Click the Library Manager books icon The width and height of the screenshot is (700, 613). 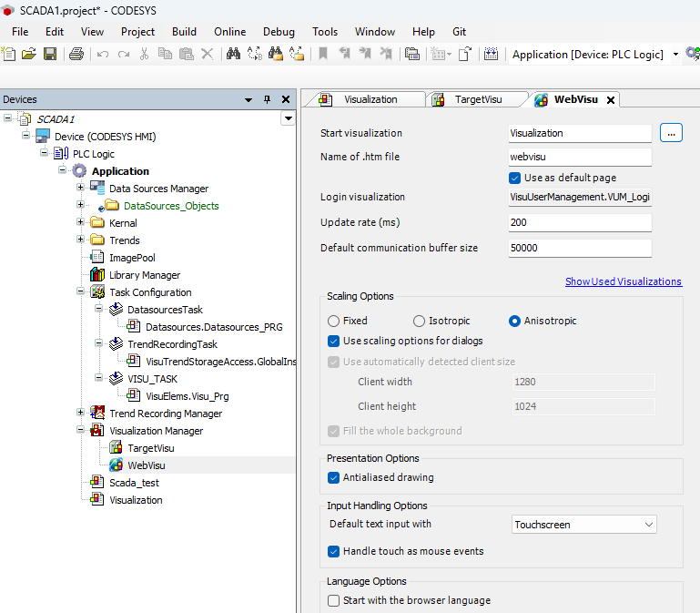(x=97, y=274)
